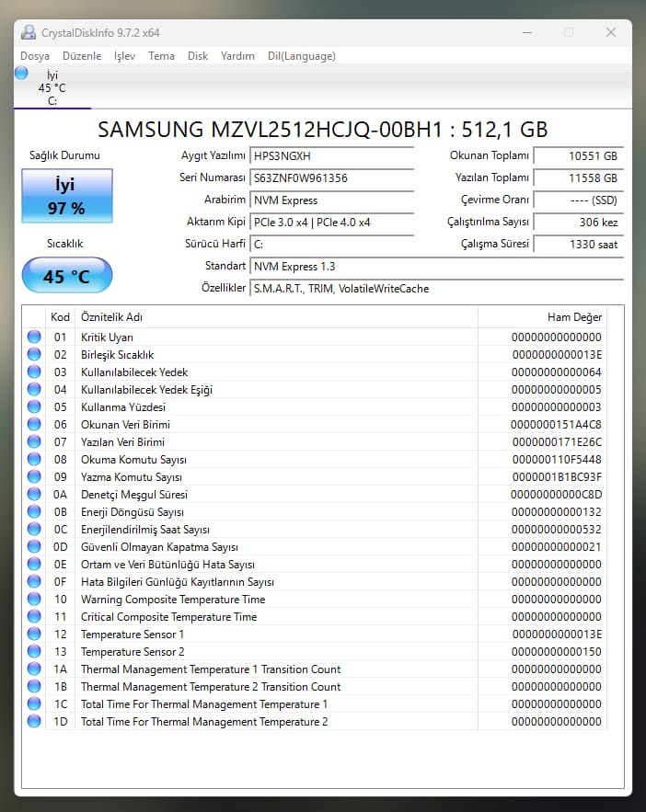Click the Ham Değer column header
The width and height of the screenshot is (646, 812).
click(543, 317)
